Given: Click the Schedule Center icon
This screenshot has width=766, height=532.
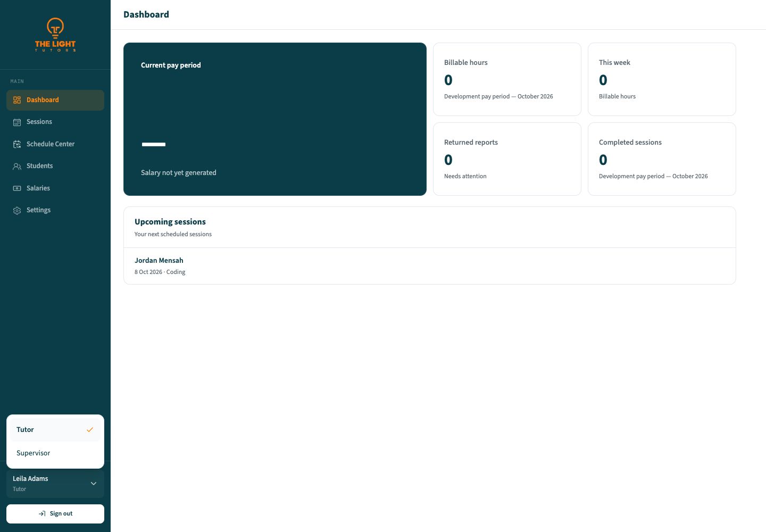Looking at the screenshot, I should (17, 144).
